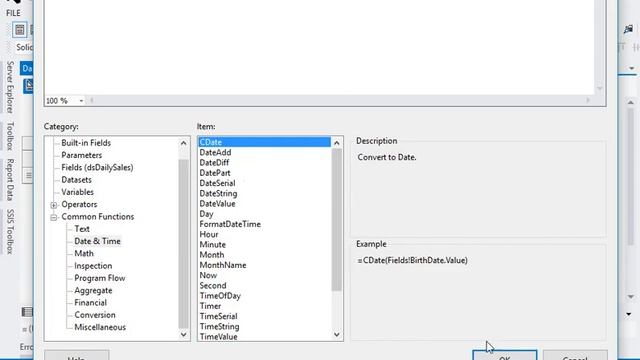Select Built-in Fields category
Image resolution: width=640 pixels, height=360 pixels.
click(x=86, y=143)
